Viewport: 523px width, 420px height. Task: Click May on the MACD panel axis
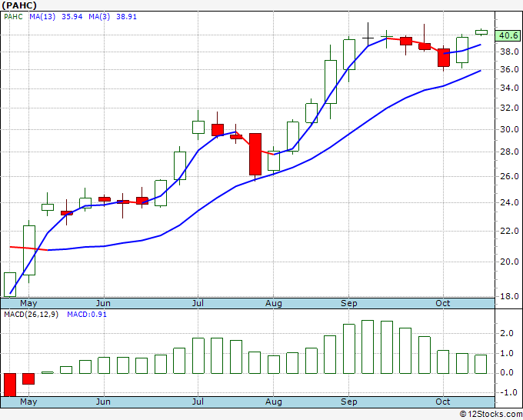pyautogui.click(x=28, y=402)
